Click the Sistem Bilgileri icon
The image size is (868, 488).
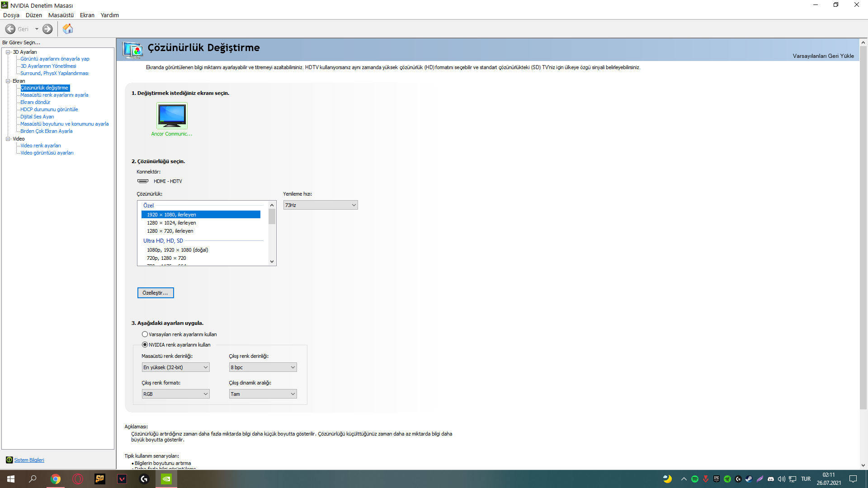coord(9,460)
